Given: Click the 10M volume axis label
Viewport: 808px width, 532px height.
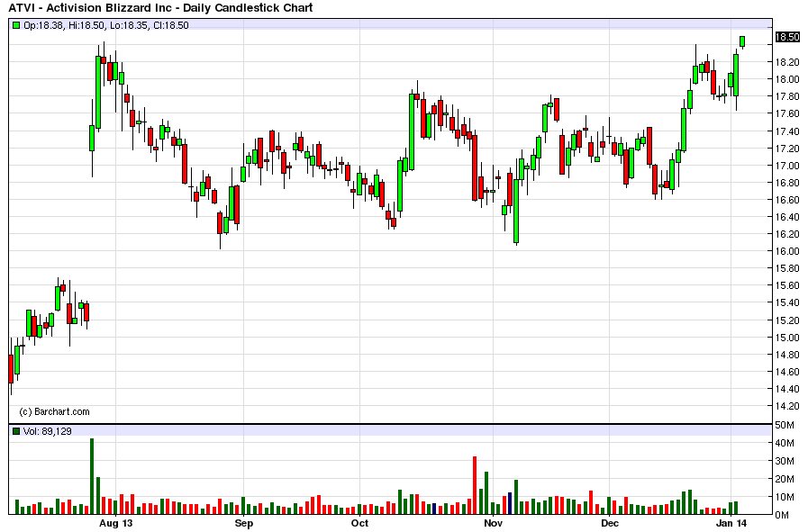Looking at the screenshot, I should 785,497.
